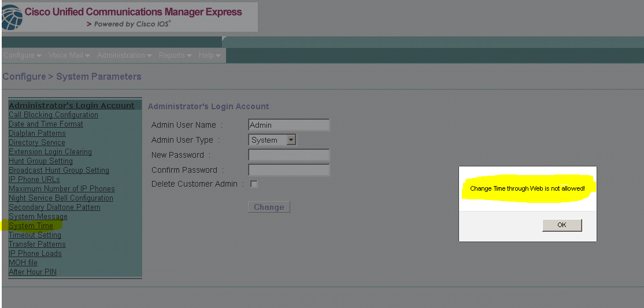Image resolution: width=644 pixels, height=308 pixels.
Task: Click OK in the alert dialog
Action: pos(562,225)
